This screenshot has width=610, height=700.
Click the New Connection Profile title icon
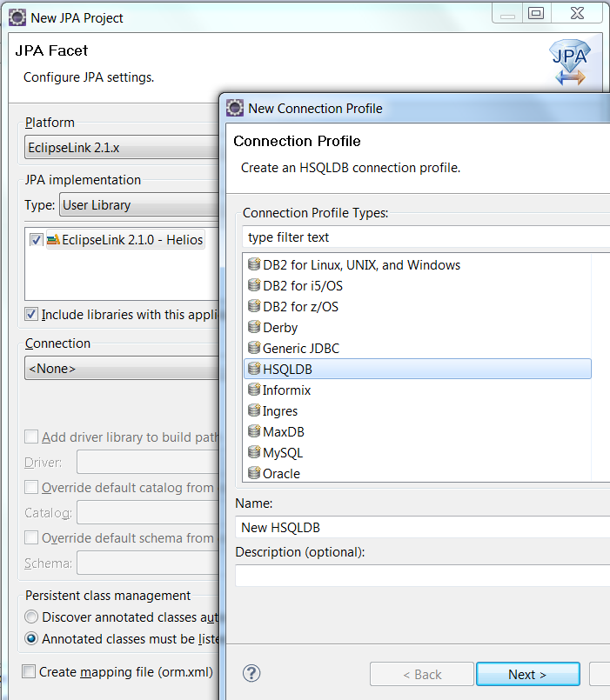235,108
